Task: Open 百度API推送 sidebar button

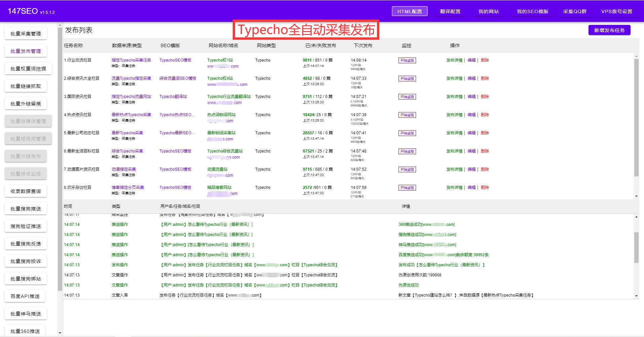Action: [25, 296]
